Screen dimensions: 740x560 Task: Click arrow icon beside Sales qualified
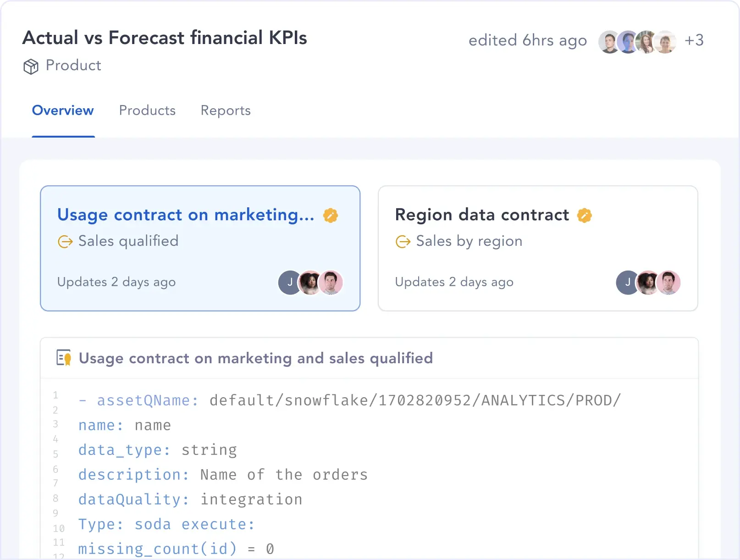coord(65,242)
